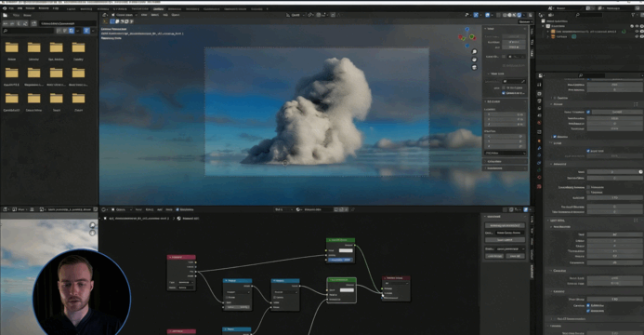This screenshot has width=644, height=335.
Task: Toggle camera view gizmo in viewport
Action: 474,67
